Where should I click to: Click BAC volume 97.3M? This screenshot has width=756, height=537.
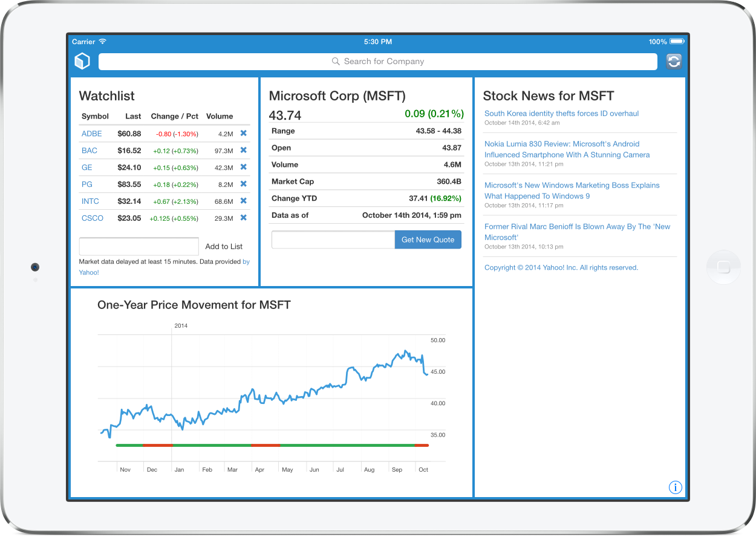pyautogui.click(x=224, y=151)
